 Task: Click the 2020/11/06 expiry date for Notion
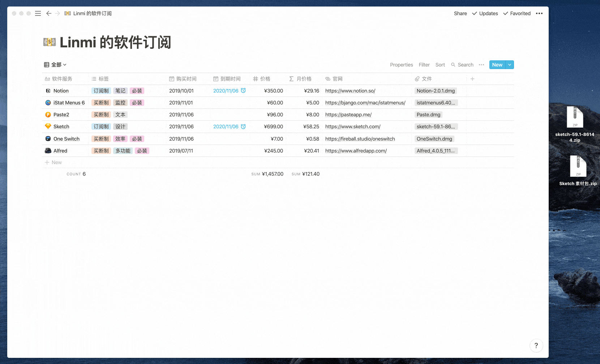pos(226,91)
